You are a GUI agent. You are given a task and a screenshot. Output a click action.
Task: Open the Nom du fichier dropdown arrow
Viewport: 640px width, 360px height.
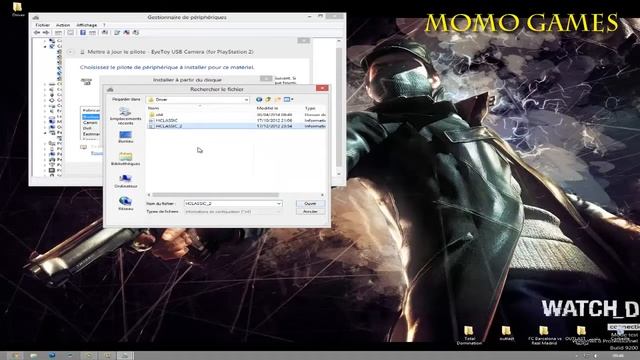tap(279, 203)
